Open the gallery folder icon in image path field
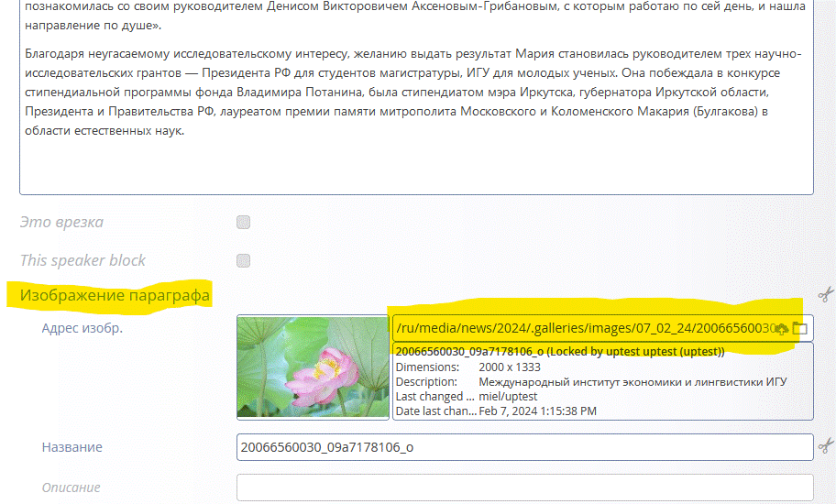The width and height of the screenshot is (836, 504). point(799,329)
